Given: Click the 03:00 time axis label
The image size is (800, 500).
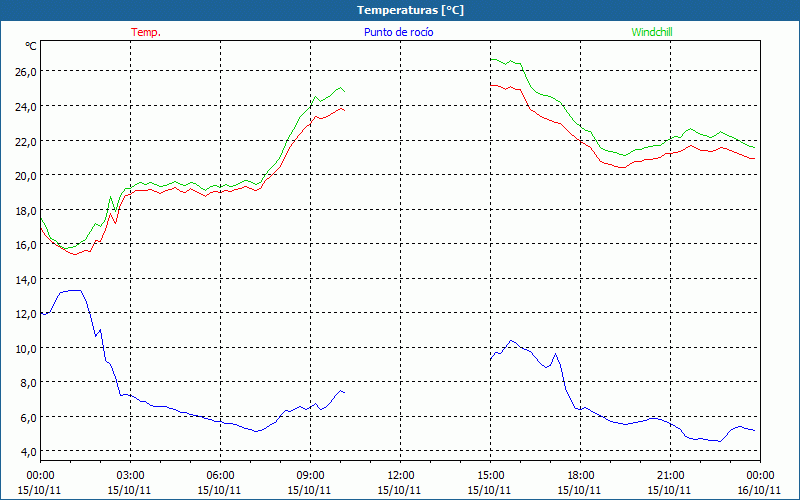Looking at the screenshot, I should tap(131, 476).
